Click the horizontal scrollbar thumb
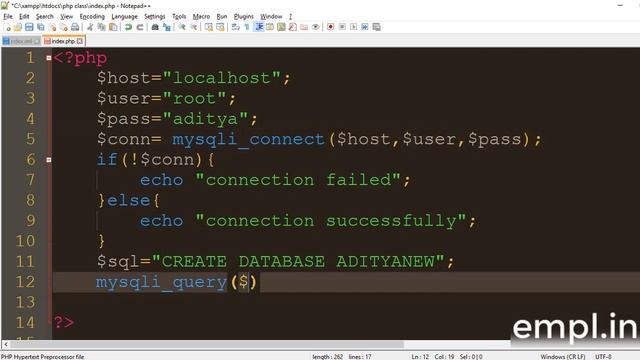640x360 pixels. tap(207, 344)
